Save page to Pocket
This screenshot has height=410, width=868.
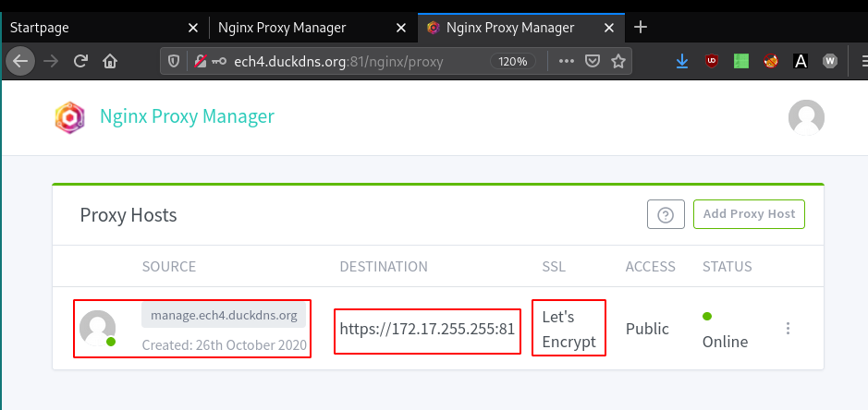click(593, 62)
